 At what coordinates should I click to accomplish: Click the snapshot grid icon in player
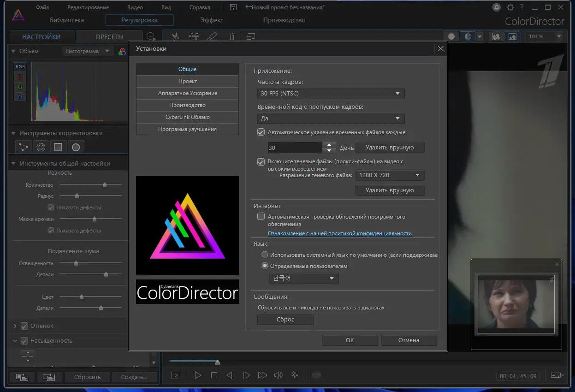point(295,375)
